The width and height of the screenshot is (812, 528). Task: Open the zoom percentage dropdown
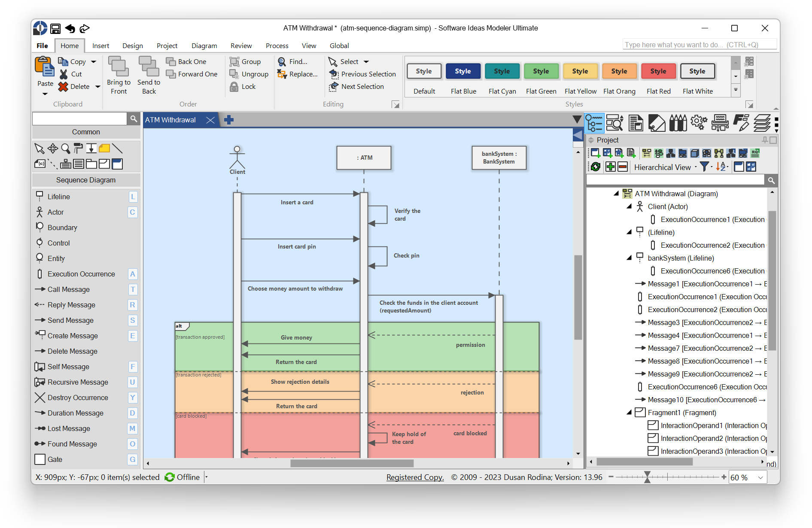pyautogui.click(x=760, y=477)
